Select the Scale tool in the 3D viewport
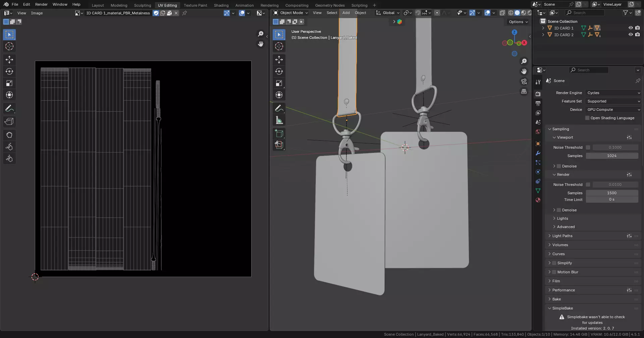This screenshot has width=644, height=338. (x=279, y=83)
